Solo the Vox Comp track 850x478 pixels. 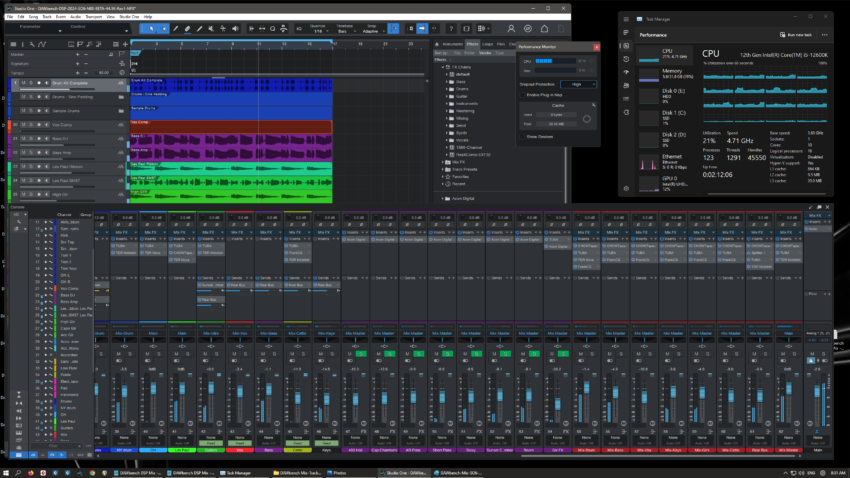click(31, 125)
